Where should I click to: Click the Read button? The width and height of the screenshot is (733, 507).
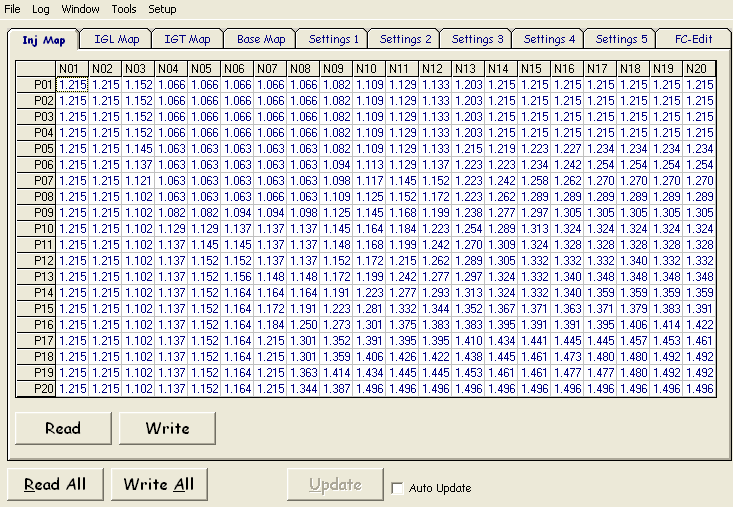pyautogui.click(x=63, y=428)
